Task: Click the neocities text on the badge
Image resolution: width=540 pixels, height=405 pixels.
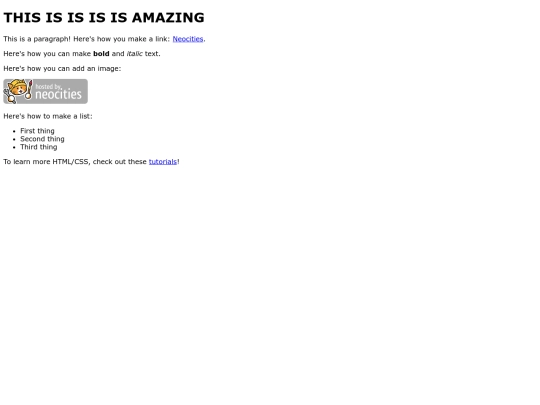Action: [59, 94]
